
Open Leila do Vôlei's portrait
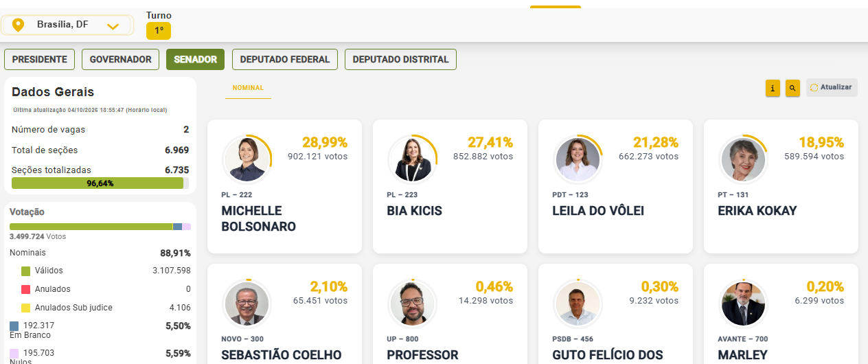pyautogui.click(x=578, y=159)
